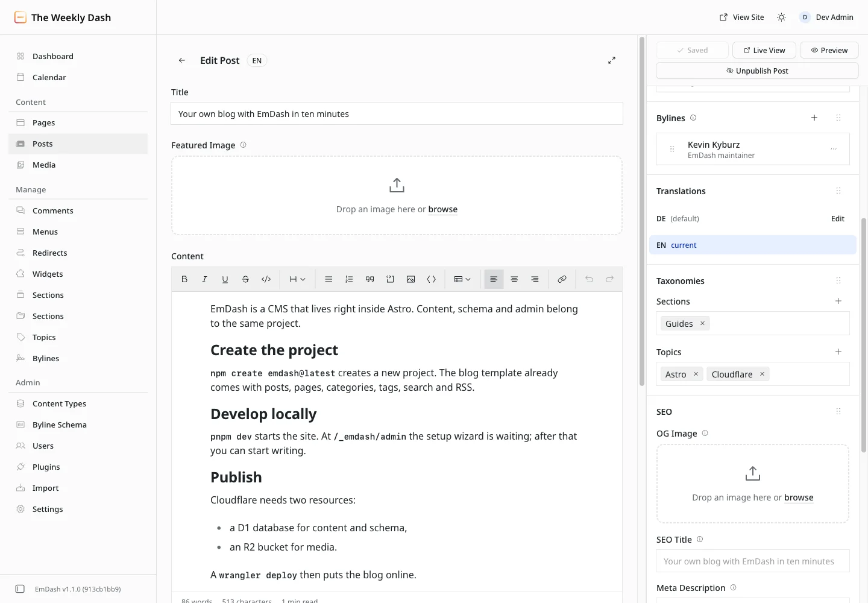Remove the Guides section tag

coord(702,324)
